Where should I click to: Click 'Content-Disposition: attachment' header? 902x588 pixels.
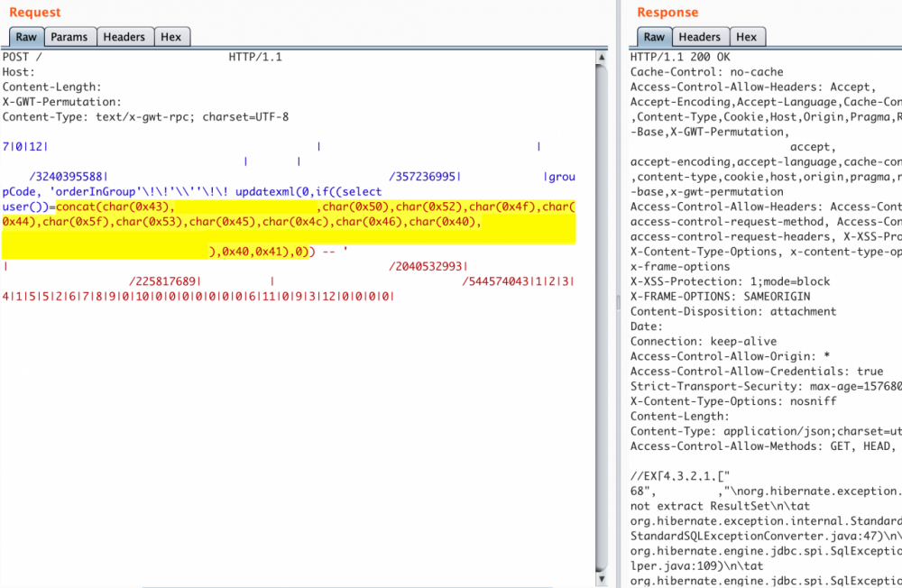[733, 311]
